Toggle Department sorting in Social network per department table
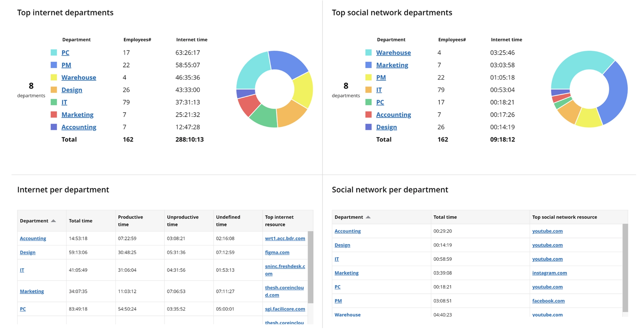644x330 pixels. [x=352, y=217]
